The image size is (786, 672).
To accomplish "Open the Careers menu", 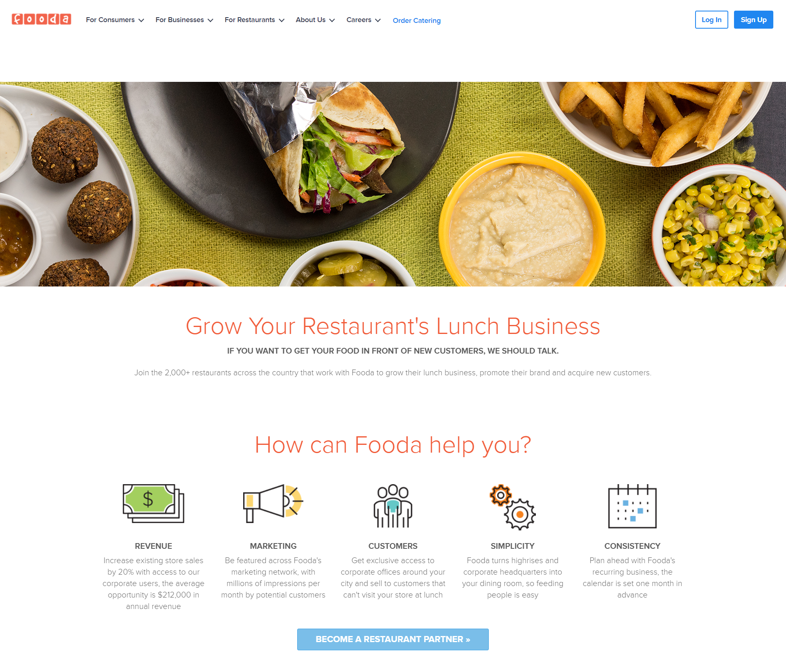I will pyautogui.click(x=364, y=20).
